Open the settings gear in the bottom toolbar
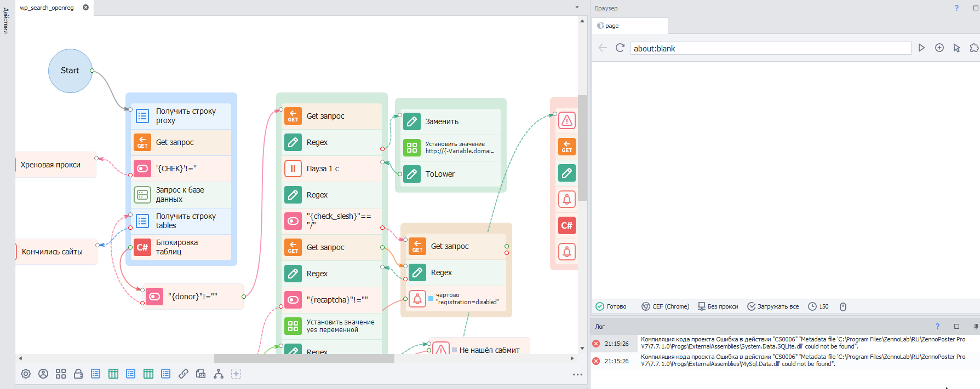 coord(26,374)
